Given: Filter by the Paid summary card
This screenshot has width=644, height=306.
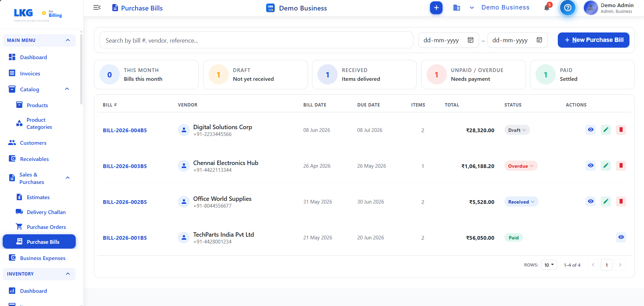Looking at the screenshot, I should tap(582, 74).
